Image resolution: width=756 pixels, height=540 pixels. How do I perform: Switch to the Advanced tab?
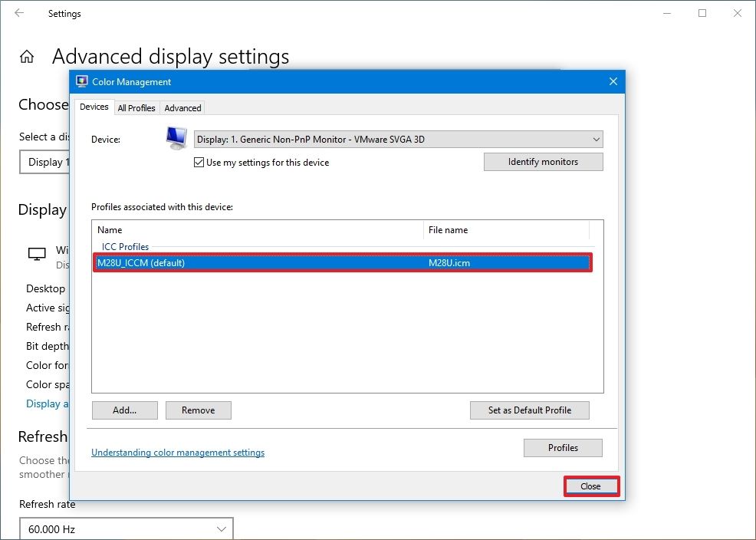point(182,107)
